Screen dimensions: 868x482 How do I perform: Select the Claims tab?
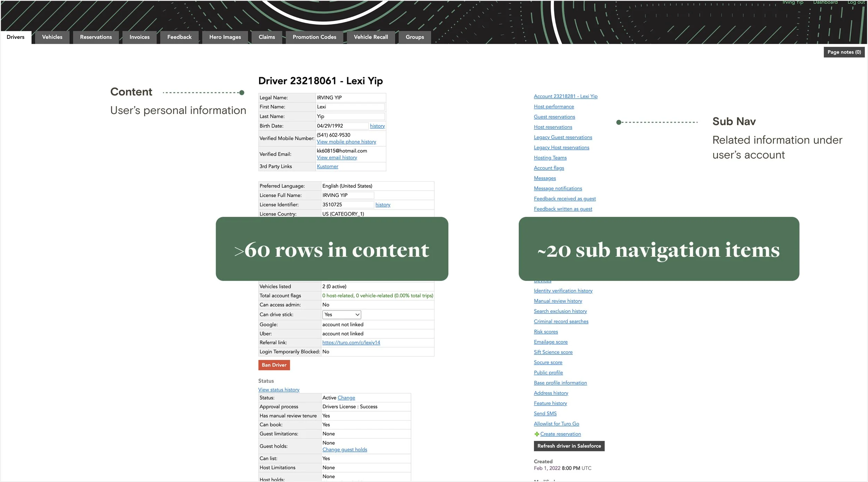(x=266, y=37)
